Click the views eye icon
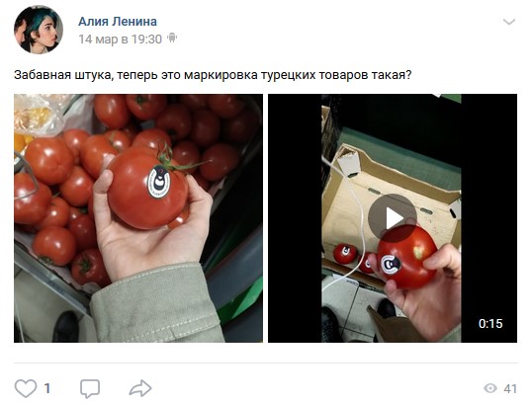This screenshot has width=532, height=403. click(490, 388)
